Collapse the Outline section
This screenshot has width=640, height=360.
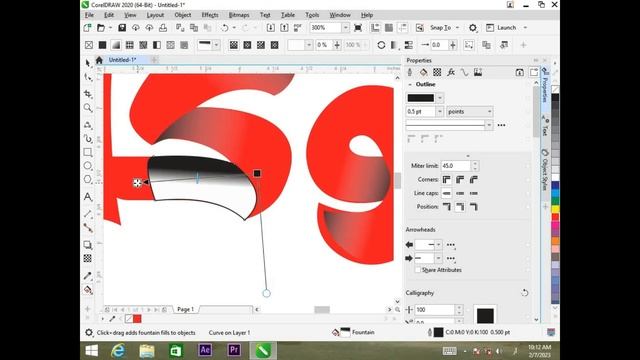pos(410,84)
